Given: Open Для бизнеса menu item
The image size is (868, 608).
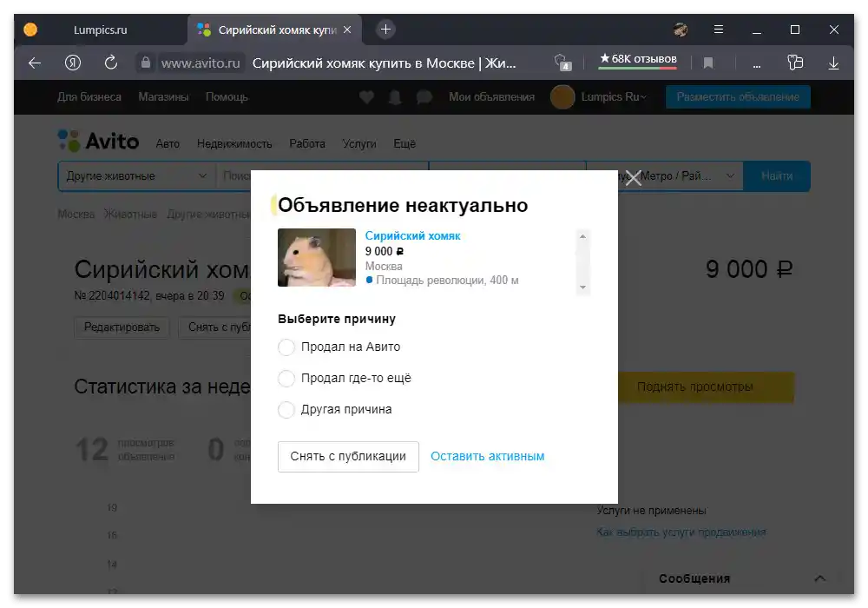Looking at the screenshot, I should [x=89, y=97].
